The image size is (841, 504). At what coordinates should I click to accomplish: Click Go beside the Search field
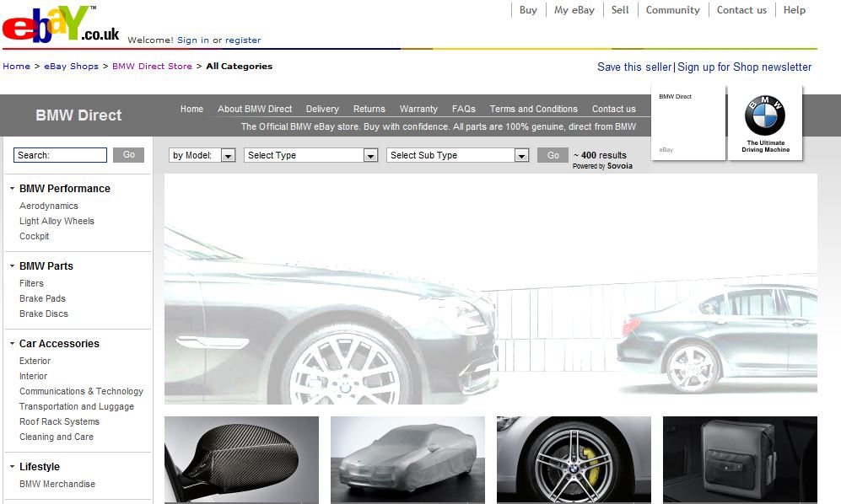point(129,155)
